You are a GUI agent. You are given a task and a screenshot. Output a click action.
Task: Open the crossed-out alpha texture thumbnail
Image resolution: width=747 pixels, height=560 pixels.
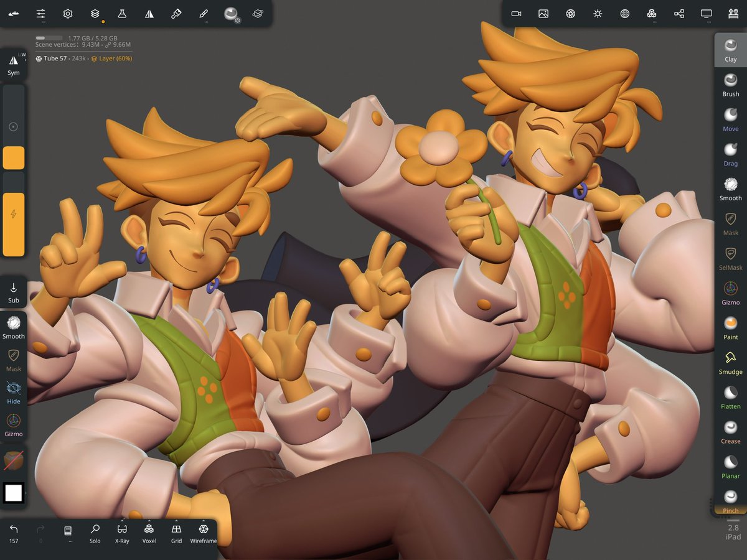pos(13,460)
